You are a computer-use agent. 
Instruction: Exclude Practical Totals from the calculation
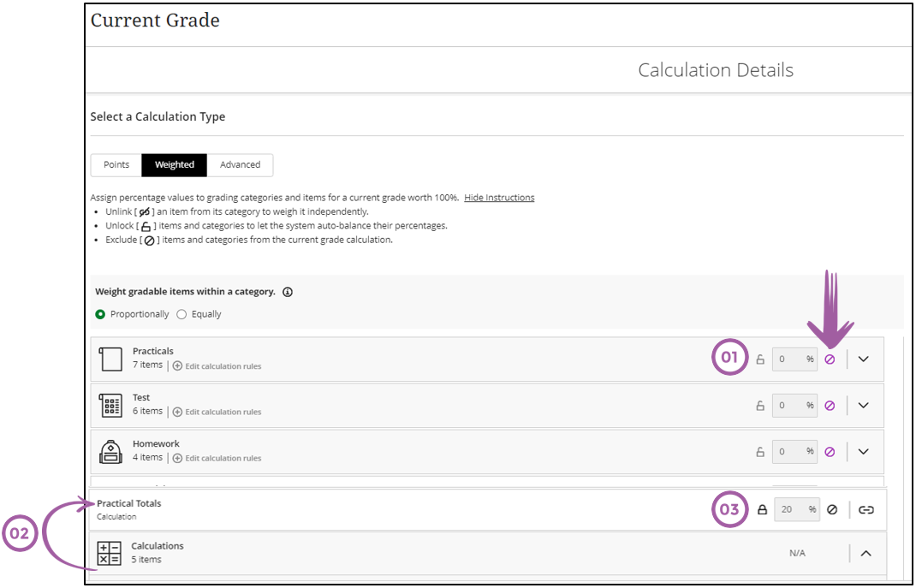[832, 510]
